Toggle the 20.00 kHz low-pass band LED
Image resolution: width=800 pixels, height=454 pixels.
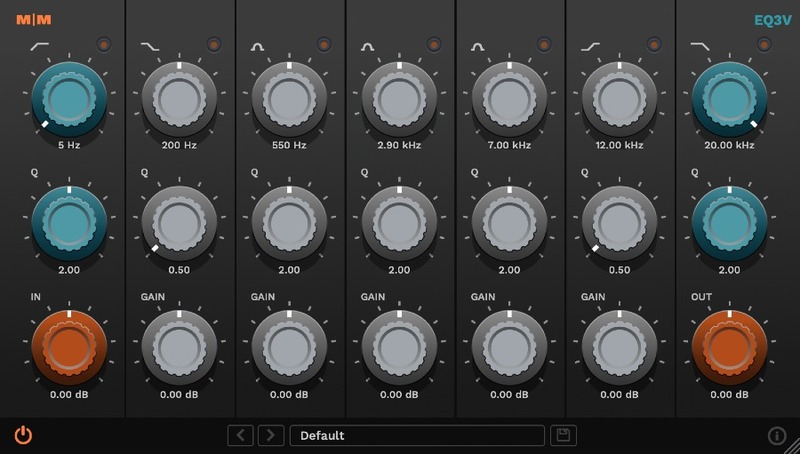(764, 45)
